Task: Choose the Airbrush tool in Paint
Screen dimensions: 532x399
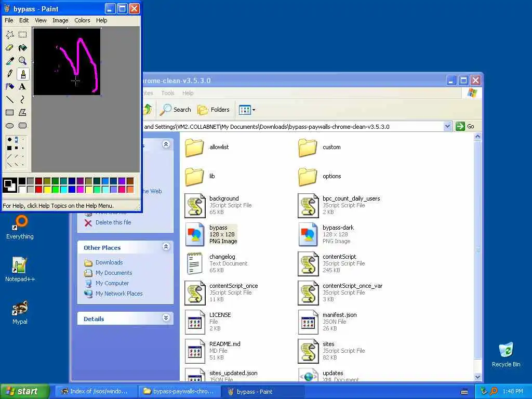Action: point(10,87)
